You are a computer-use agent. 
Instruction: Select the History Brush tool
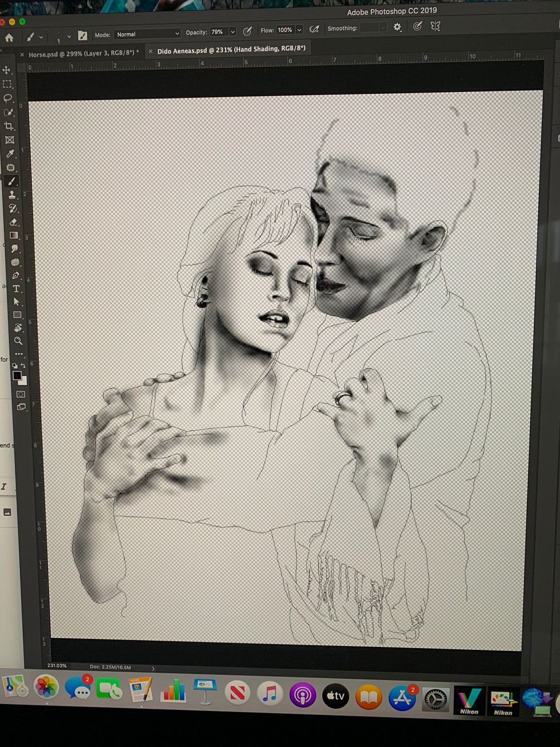[x=13, y=209]
